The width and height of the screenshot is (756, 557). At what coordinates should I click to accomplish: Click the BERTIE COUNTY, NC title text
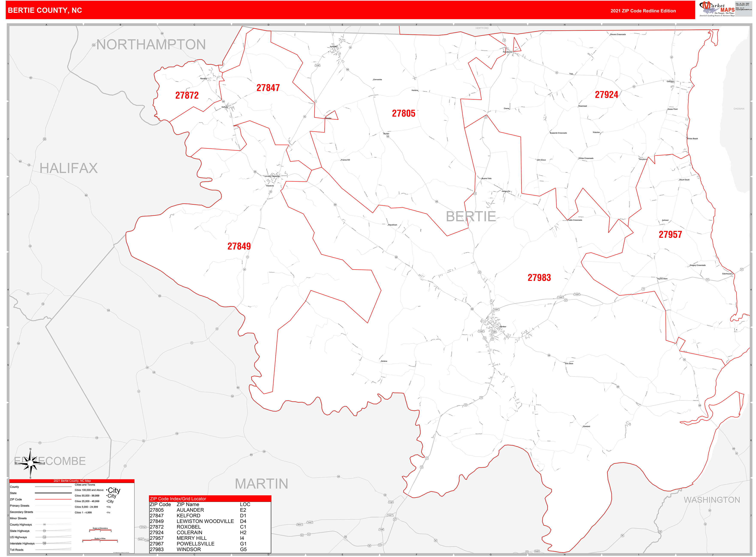pyautogui.click(x=45, y=10)
